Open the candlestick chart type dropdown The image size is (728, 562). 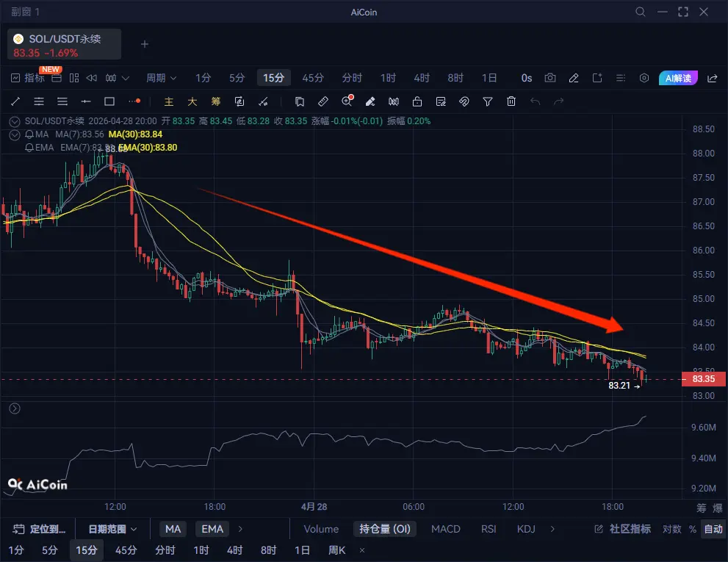click(117, 78)
